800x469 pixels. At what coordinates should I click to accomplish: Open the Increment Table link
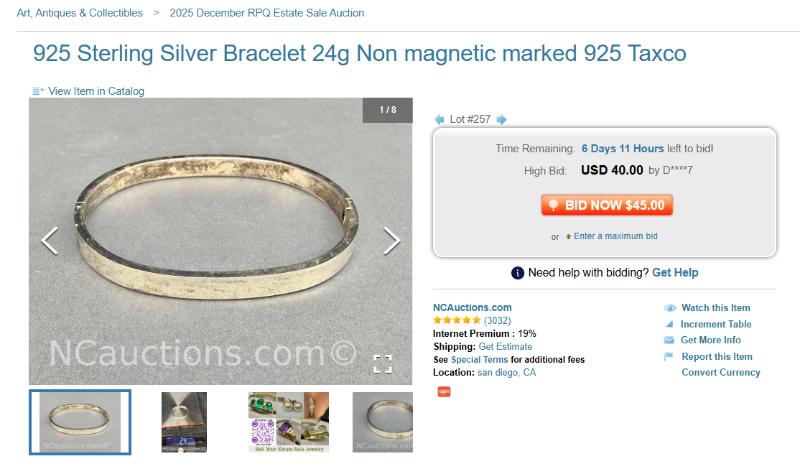(715, 324)
